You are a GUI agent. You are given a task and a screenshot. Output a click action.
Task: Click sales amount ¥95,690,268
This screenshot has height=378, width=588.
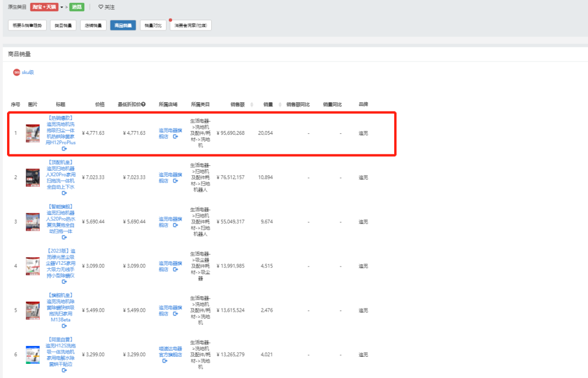pos(230,133)
